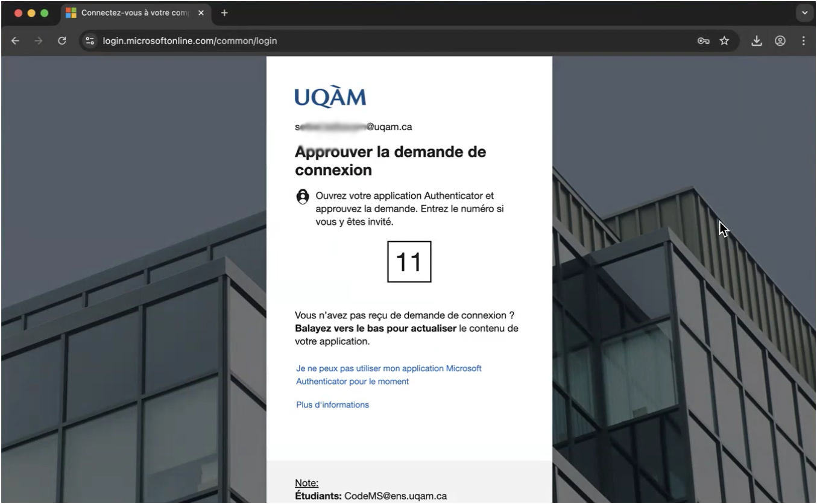Open site information icon in address bar
Viewport: 817px width, 504px height.
pos(90,41)
